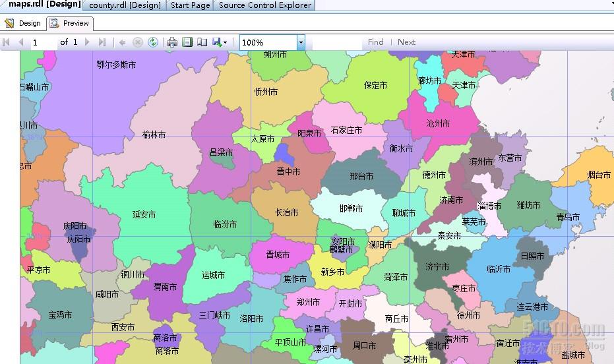Click the 西安市 label
The width and height of the screenshot is (614, 364).
pyautogui.click(x=123, y=327)
